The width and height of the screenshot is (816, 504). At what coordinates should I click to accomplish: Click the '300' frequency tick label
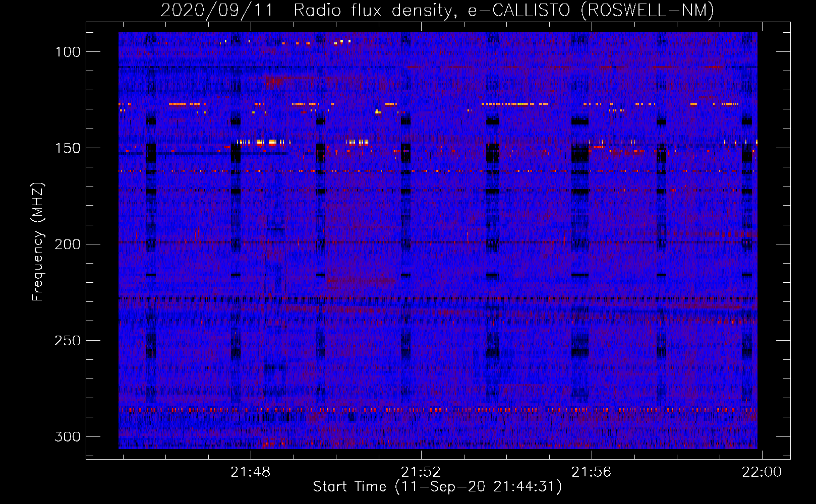click(x=68, y=436)
